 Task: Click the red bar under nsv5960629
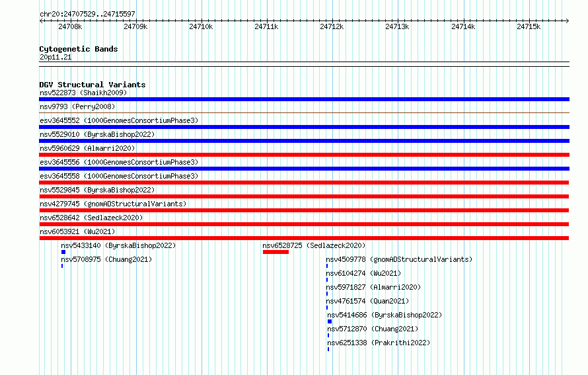click(304, 155)
